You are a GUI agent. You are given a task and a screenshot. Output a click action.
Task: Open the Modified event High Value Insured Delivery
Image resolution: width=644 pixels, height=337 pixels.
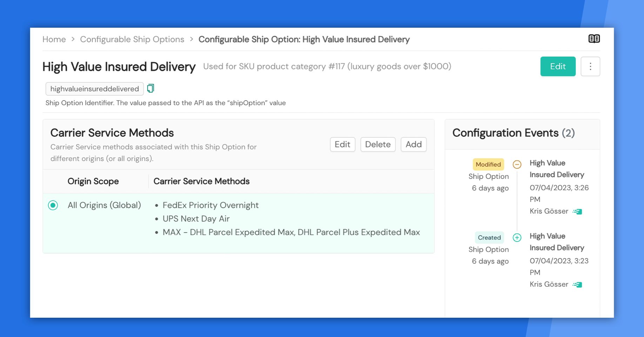[x=557, y=169]
